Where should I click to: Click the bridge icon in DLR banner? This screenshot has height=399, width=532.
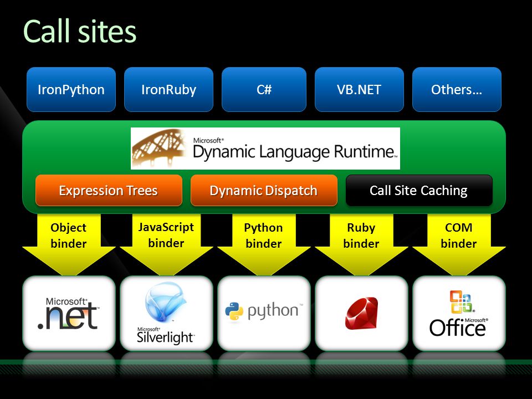[159, 149]
